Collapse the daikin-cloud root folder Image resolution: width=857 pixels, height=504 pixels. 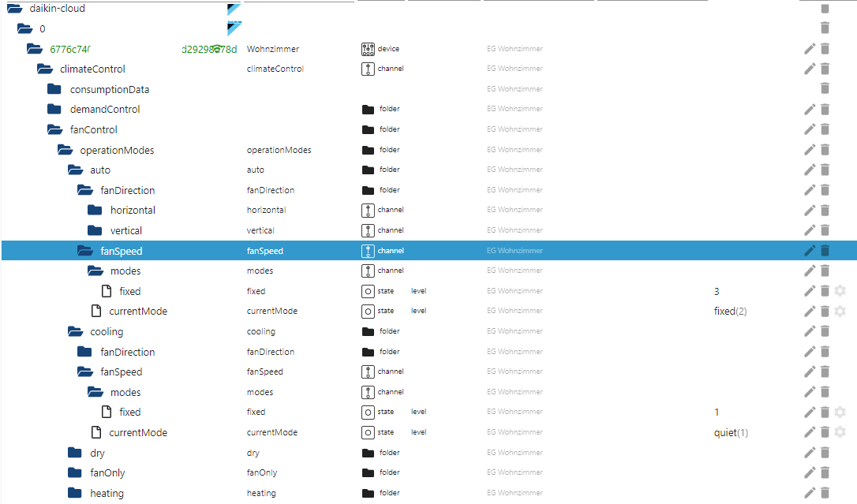click(15, 8)
